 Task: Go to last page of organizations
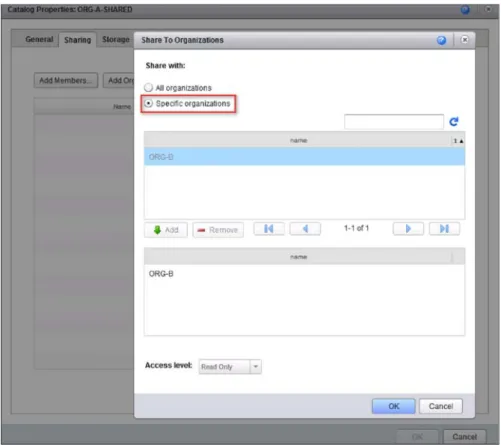[444, 229]
